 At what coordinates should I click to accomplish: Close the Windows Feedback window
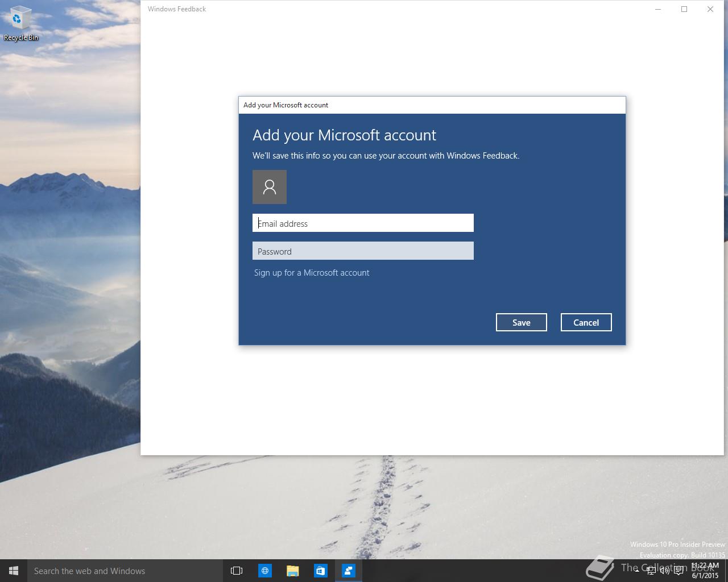tap(710, 9)
